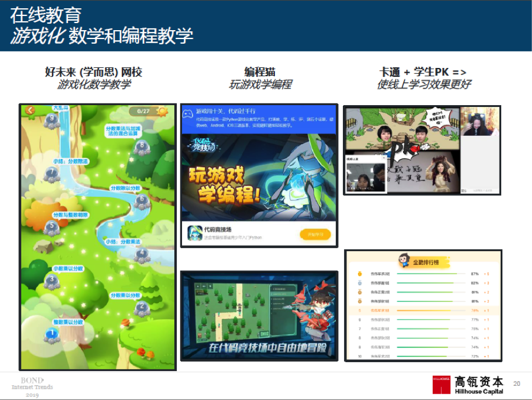
Task: Click subtitle 使线上学习效果更好
Action: pos(424,84)
